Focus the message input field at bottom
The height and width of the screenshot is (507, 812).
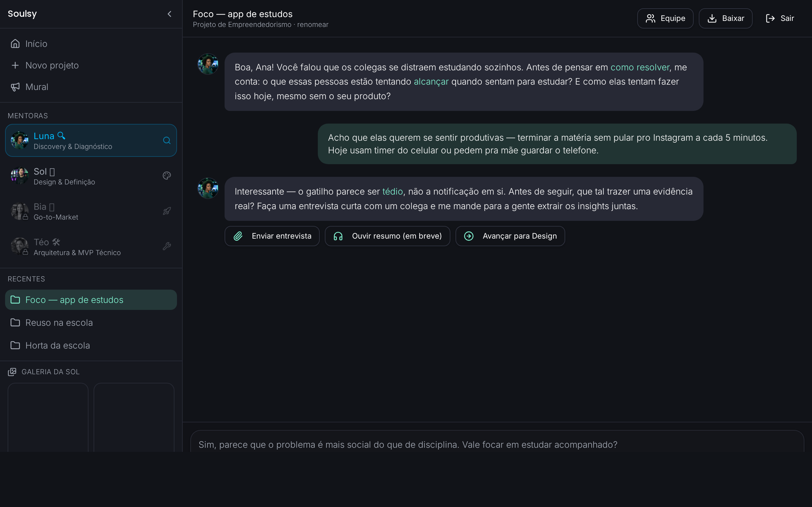coord(497,443)
